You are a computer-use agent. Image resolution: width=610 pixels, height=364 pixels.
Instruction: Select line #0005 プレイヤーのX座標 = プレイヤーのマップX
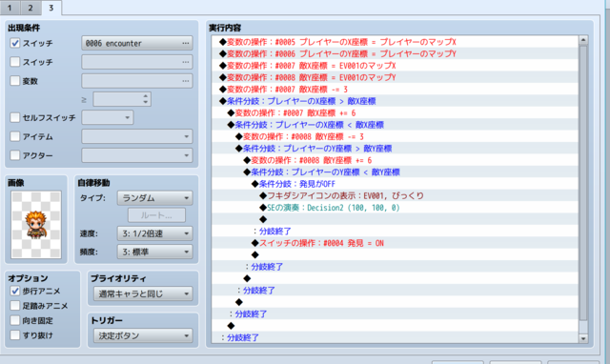coord(396,42)
